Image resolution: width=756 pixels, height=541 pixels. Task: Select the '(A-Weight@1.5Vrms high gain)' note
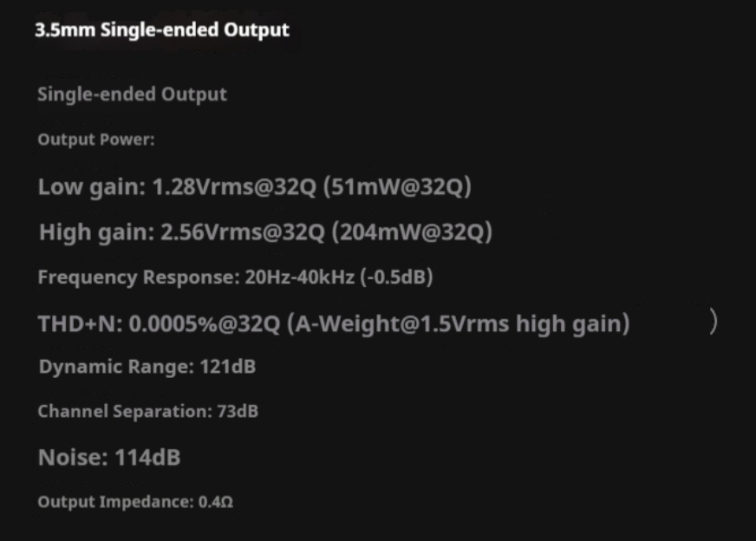click(x=459, y=324)
